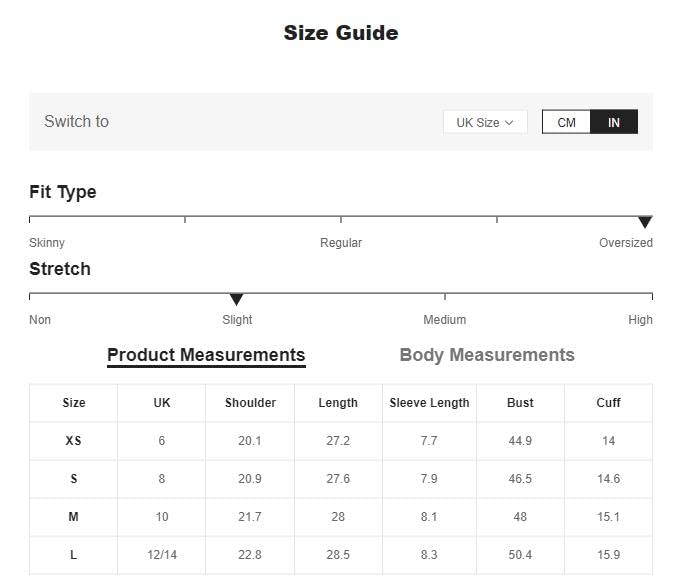Screen dimensions: 674x585
Task: Click the Regular label on Fit Type scale
Action: (341, 243)
